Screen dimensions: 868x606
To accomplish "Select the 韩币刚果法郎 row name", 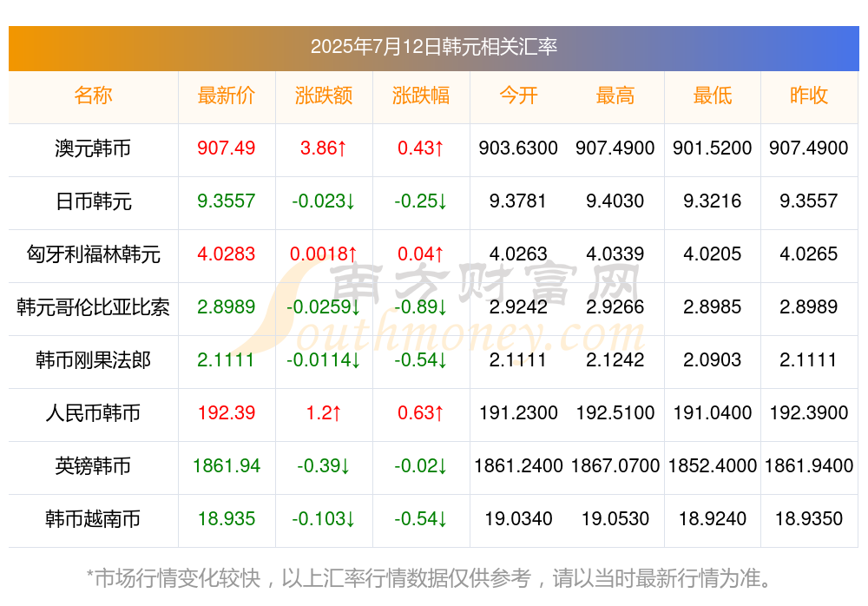I will (x=93, y=360).
